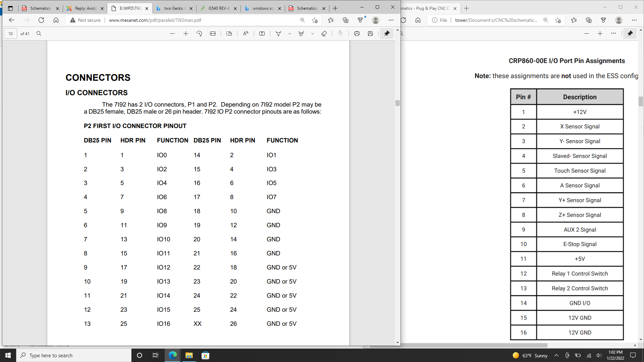The image size is (644, 362).
Task: Unpin the PDF toolbar in the Mesanet window
Action: 387,34
